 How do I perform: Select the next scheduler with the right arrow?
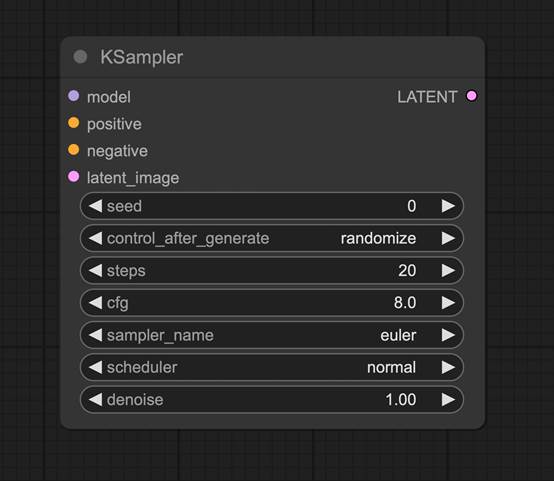[448, 368]
